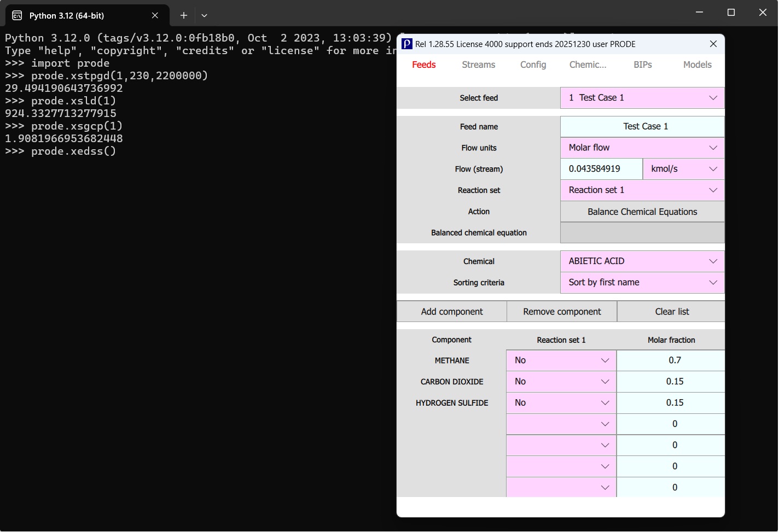This screenshot has height=532, width=779.
Task: Expand the Select feed dropdown
Action: click(x=642, y=98)
